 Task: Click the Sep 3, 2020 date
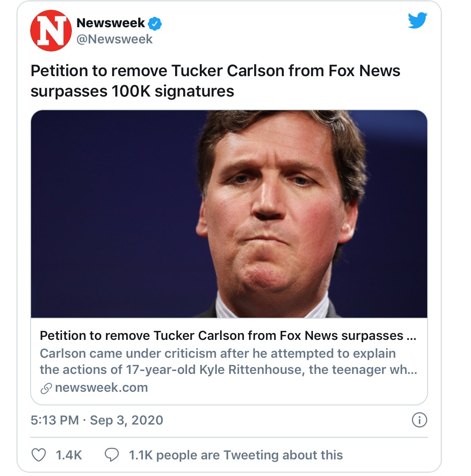point(127,420)
